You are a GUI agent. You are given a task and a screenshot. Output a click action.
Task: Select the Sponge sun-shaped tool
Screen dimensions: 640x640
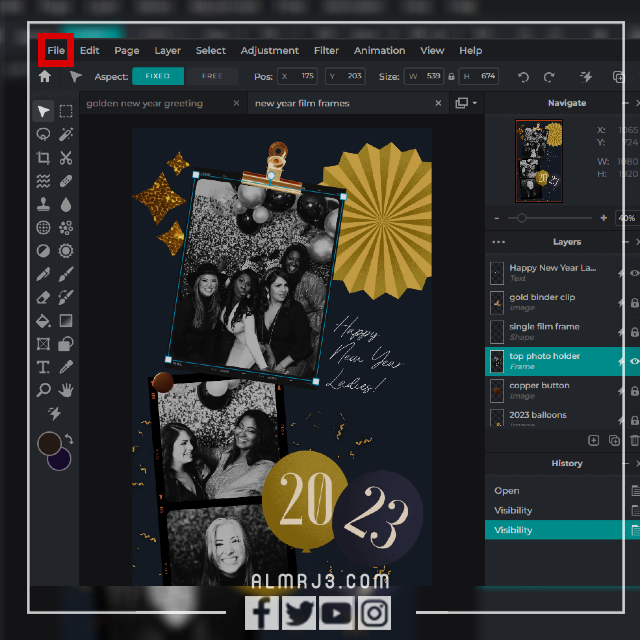pos(66,251)
